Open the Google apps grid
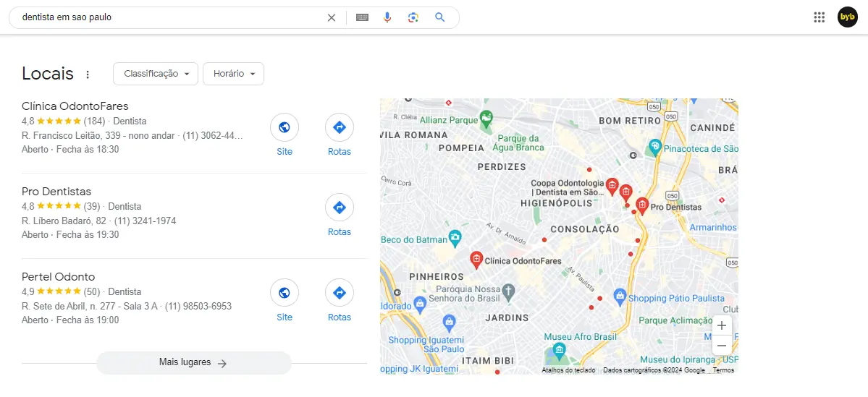Image resolution: width=868 pixels, height=397 pixels. pos(819,17)
